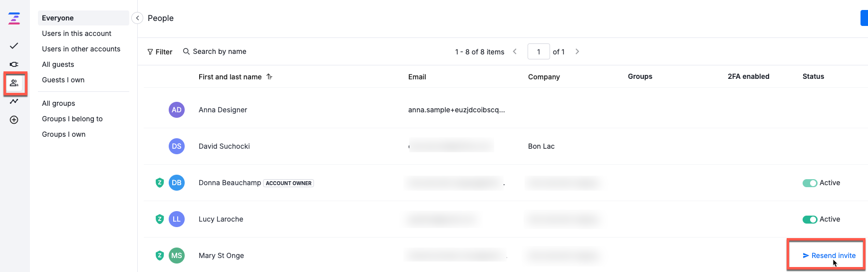Go to the previous page arrow
This screenshot has height=272, width=868.
coord(515,51)
